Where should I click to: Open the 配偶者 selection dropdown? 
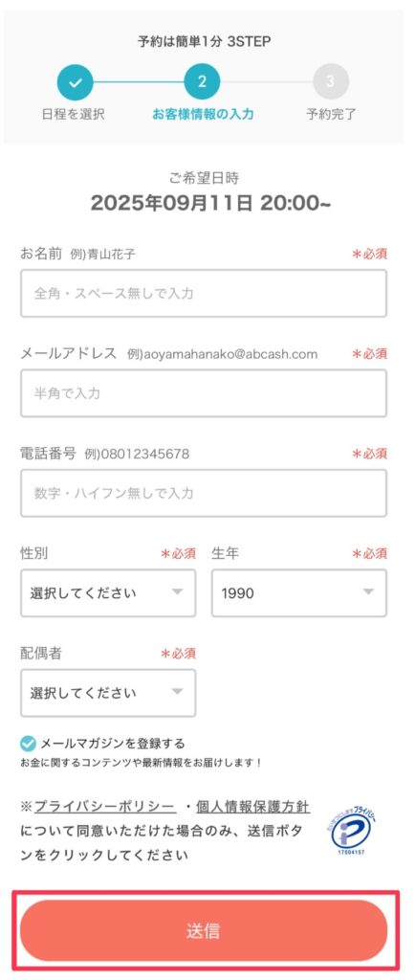pyautogui.click(x=108, y=693)
